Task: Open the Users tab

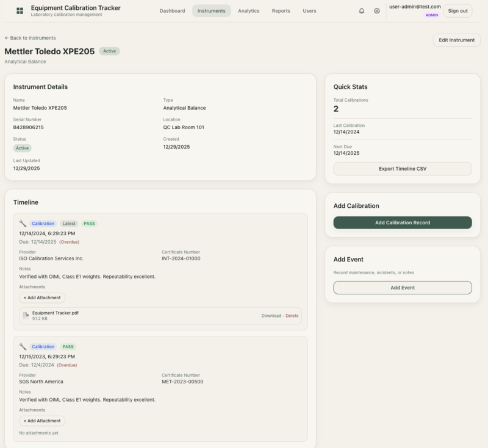Action: 309,11
